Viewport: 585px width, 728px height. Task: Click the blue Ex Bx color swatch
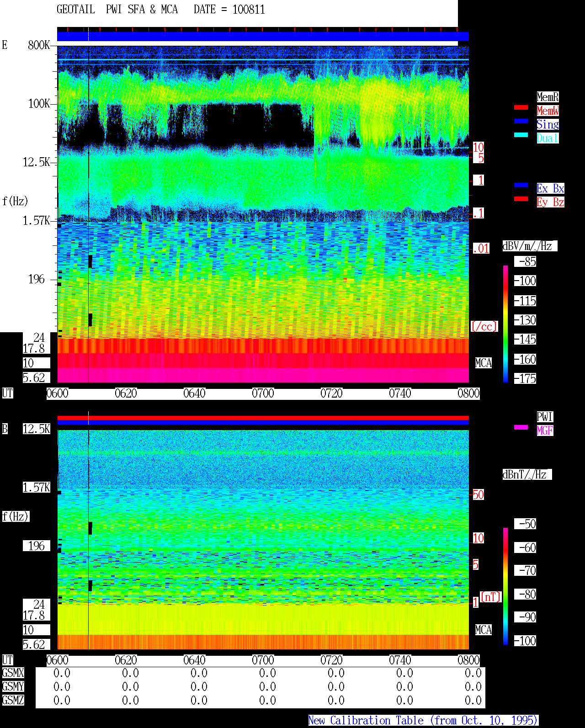pos(521,185)
